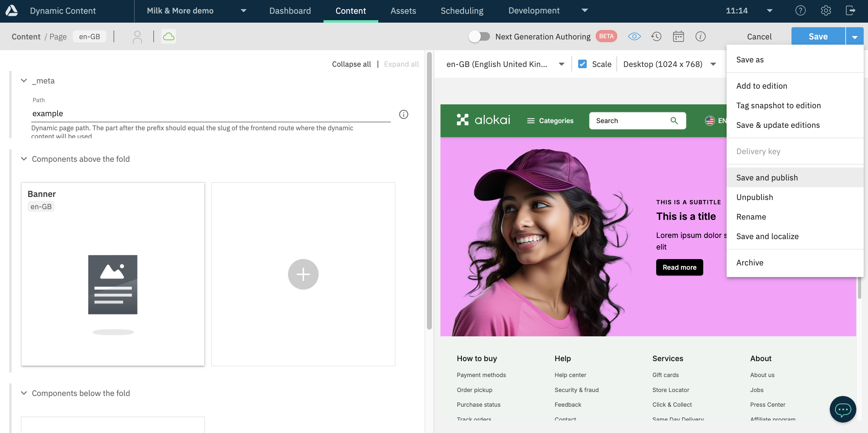Image resolution: width=868 pixels, height=433 pixels.
Task: Click the green cloud publish status icon
Action: pyautogui.click(x=168, y=36)
